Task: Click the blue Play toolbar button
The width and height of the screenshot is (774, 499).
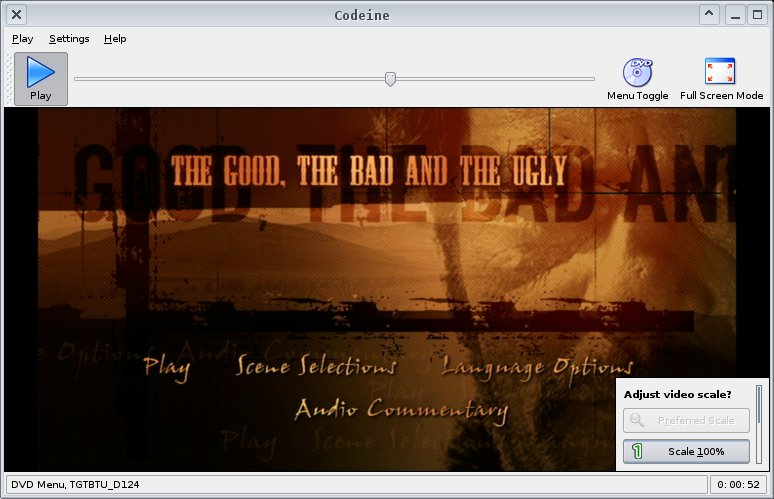Action: pyautogui.click(x=40, y=79)
